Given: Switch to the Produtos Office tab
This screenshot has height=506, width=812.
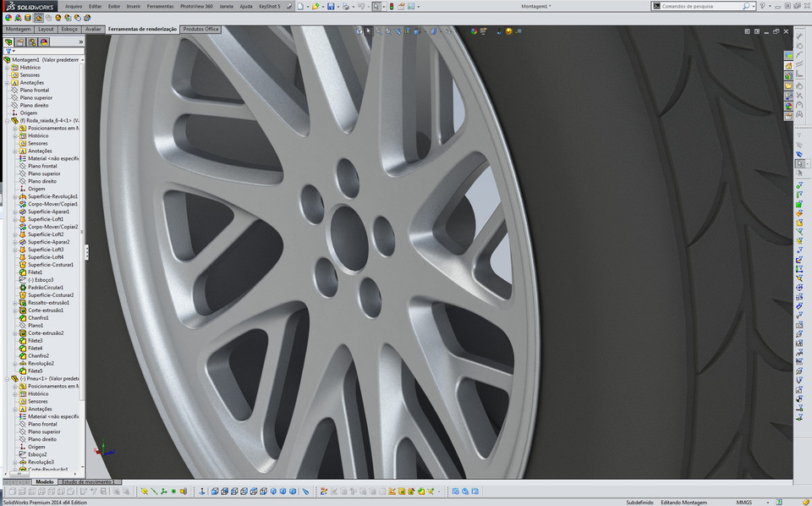Looking at the screenshot, I should point(200,28).
